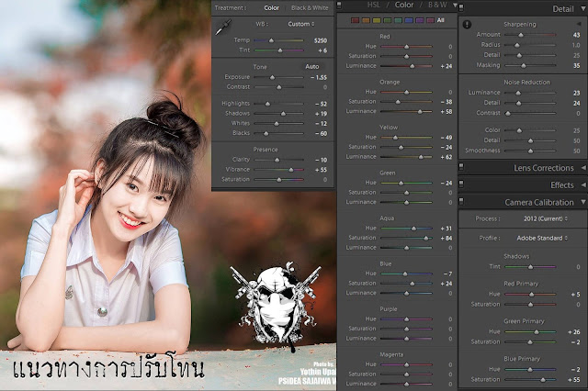Click the Aqua Hue +31 value
This screenshot has width=588, height=391.
click(447, 229)
